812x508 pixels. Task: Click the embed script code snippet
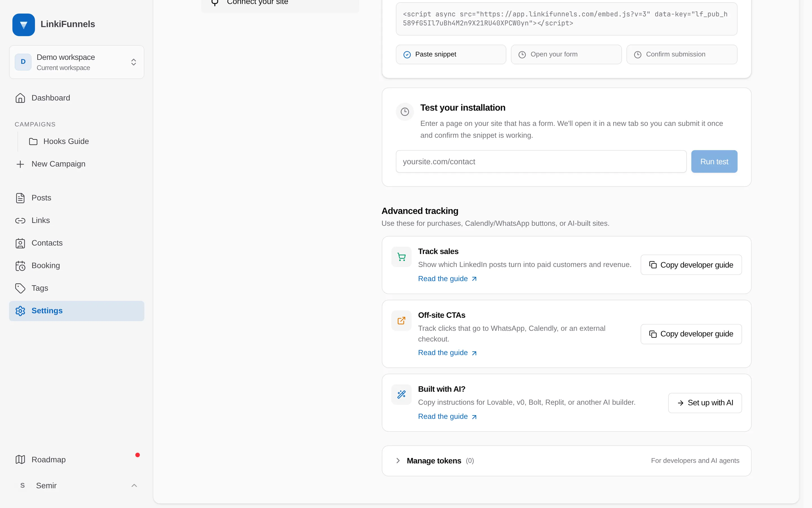pyautogui.click(x=566, y=19)
